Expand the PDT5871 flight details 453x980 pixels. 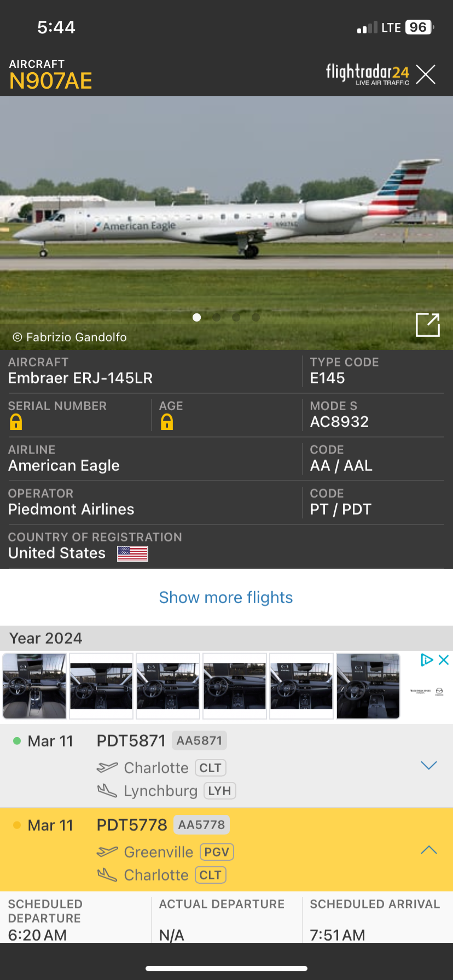428,765
